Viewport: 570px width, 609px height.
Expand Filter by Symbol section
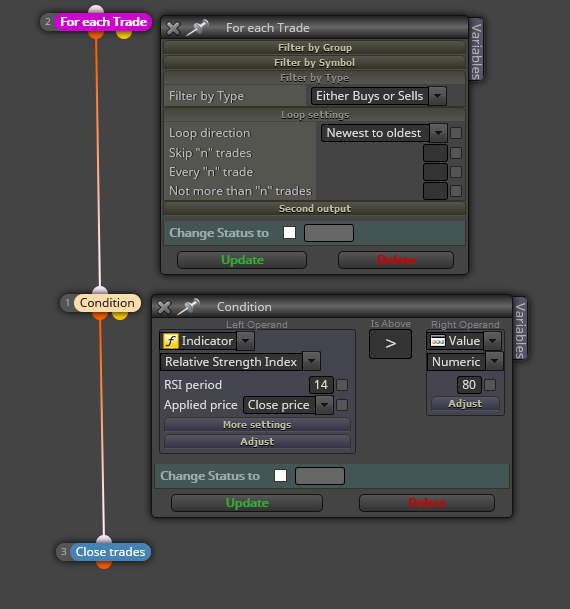click(315, 63)
